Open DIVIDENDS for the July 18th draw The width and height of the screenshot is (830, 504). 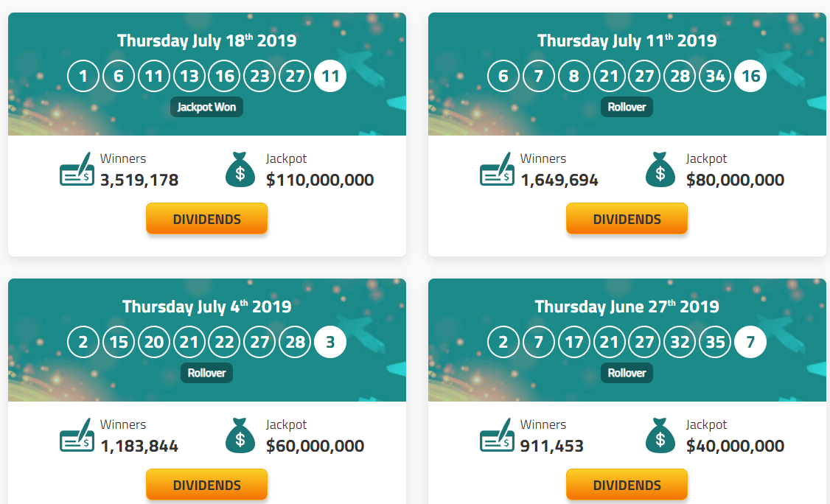207,219
